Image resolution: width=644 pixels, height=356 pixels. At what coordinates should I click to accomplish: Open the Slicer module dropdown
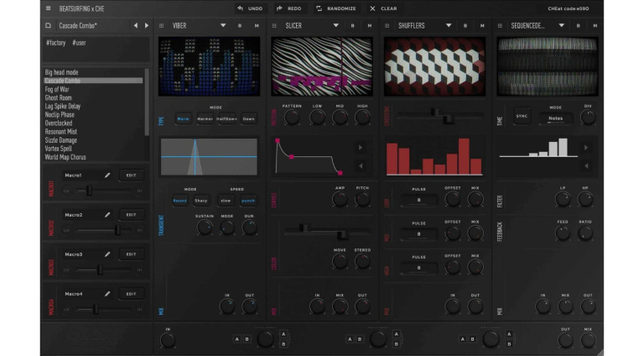tap(336, 25)
